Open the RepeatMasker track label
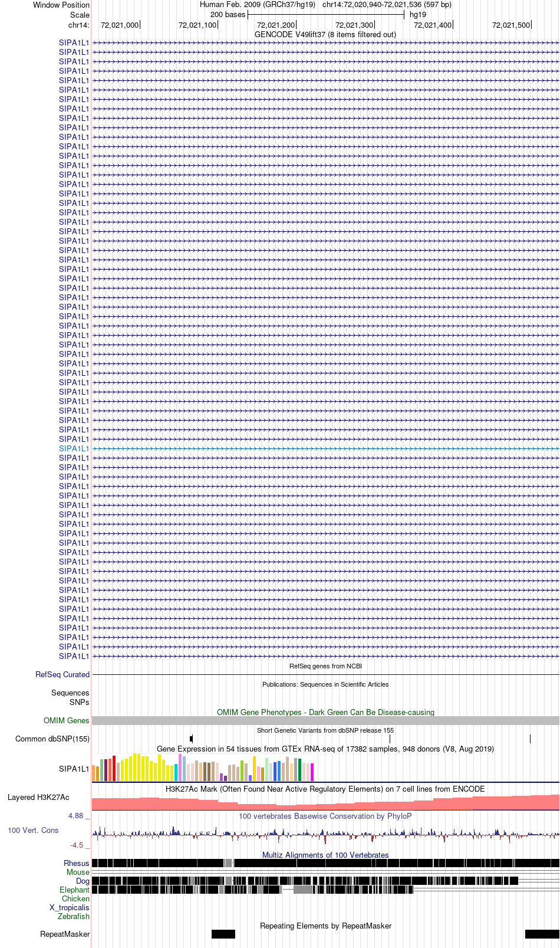The width and height of the screenshot is (560, 948). 65,934
